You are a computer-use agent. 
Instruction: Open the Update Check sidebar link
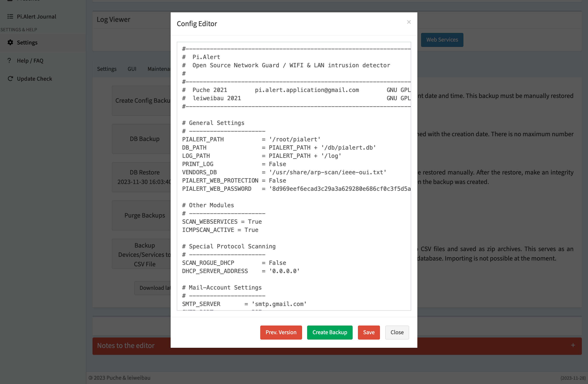[34, 79]
